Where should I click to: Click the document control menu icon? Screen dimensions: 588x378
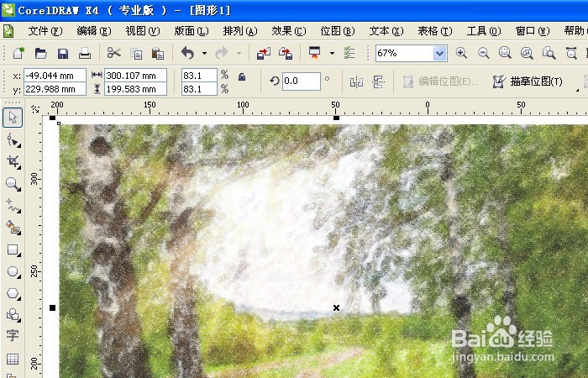(8, 31)
